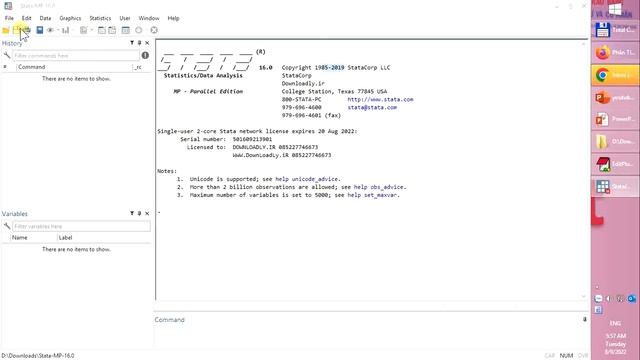This screenshot has height=360, width=640.
Task: Click the Label column header in Variables
Action: coord(65,238)
